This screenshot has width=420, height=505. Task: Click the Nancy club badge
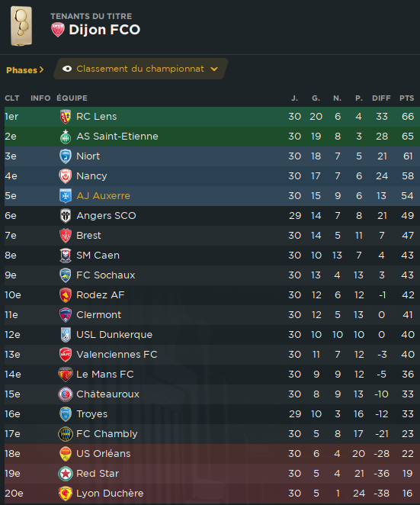tap(66, 176)
